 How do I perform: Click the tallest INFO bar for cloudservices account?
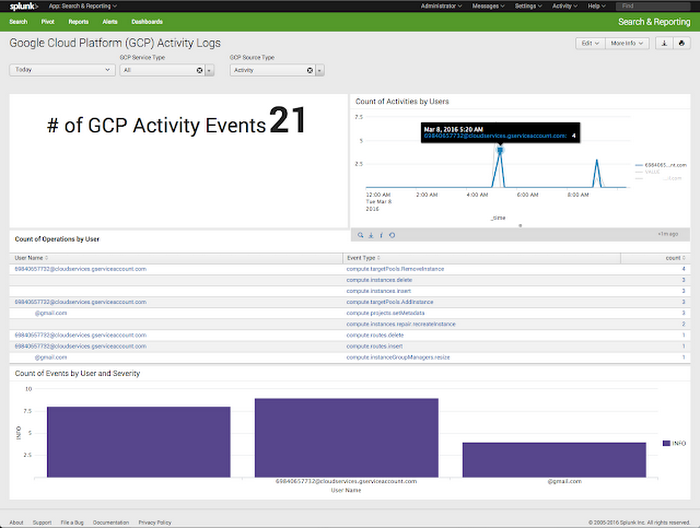[346, 438]
